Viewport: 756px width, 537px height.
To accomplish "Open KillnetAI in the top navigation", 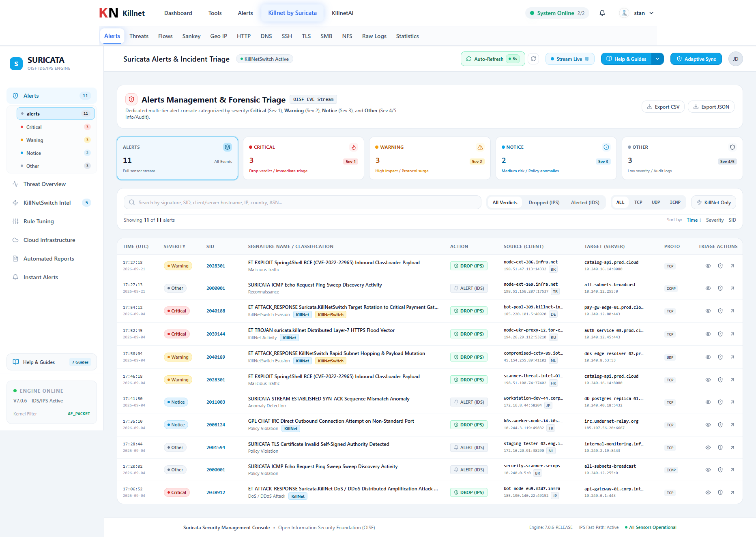I will coord(342,13).
